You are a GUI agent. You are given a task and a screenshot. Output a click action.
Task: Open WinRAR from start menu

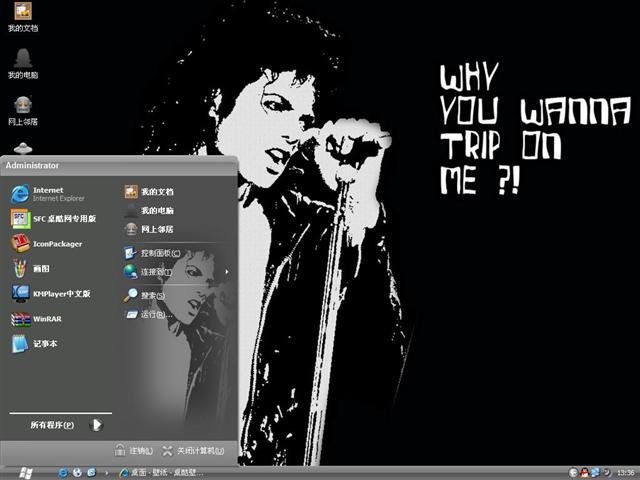pyautogui.click(x=37, y=319)
